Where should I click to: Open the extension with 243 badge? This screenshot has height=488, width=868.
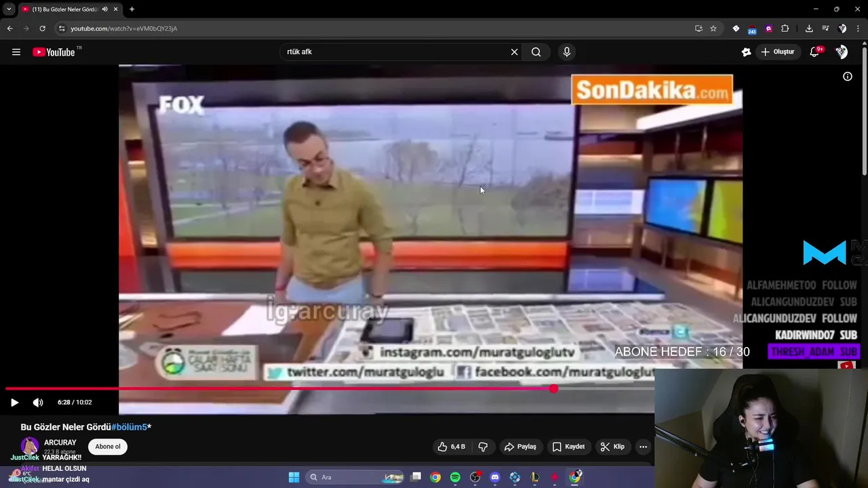(752, 29)
